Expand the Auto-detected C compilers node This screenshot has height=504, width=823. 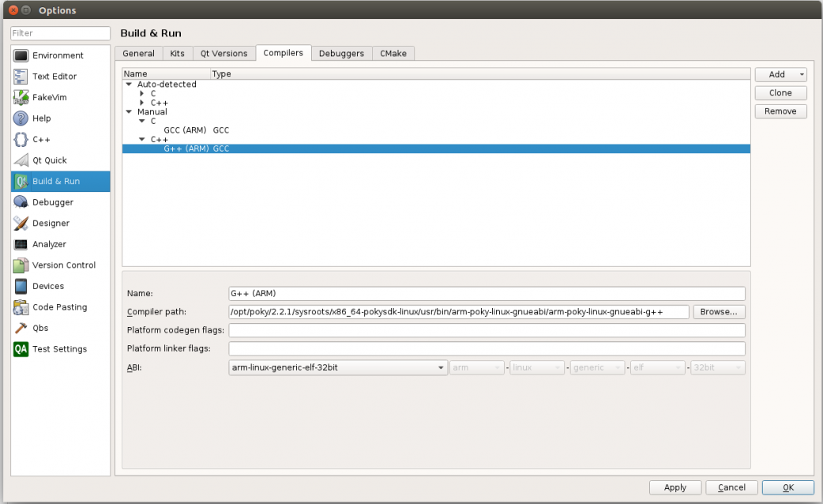pyautogui.click(x=142, y=94)
